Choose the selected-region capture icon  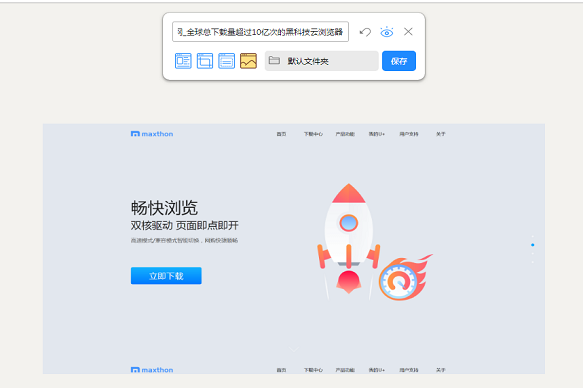coord(205,61)
